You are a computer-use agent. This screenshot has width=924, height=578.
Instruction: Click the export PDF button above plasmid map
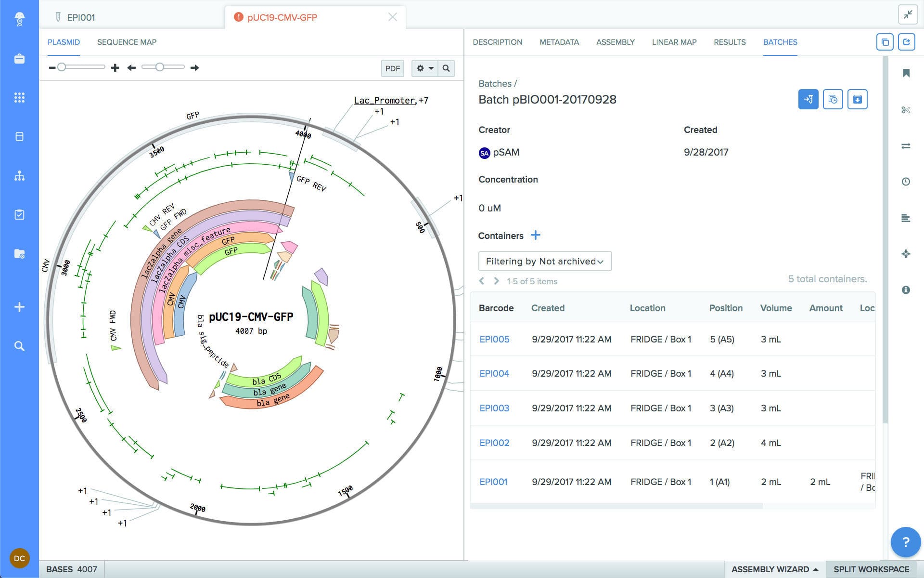pos(392,68)
